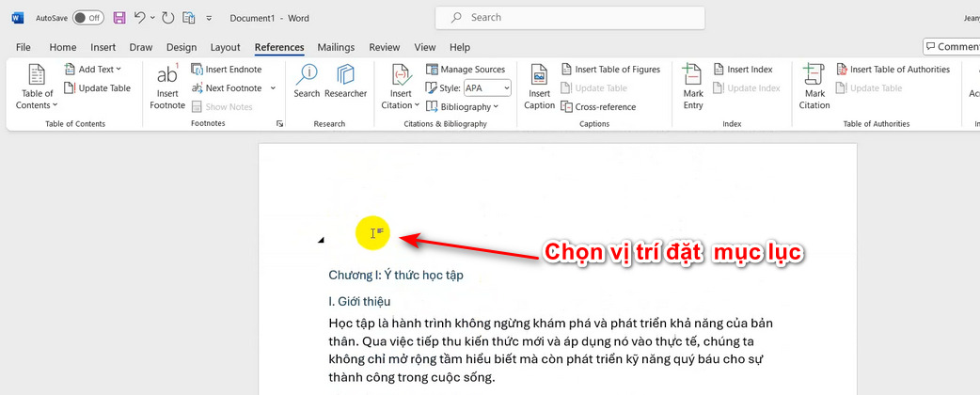Select the References tab
Viewport: 980px width, 395px height.
click(x=279, y=48)
